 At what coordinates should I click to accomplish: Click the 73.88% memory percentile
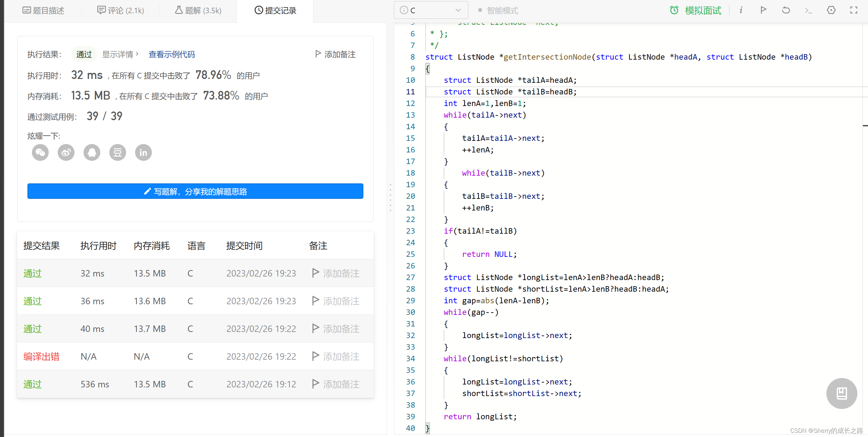221,96
